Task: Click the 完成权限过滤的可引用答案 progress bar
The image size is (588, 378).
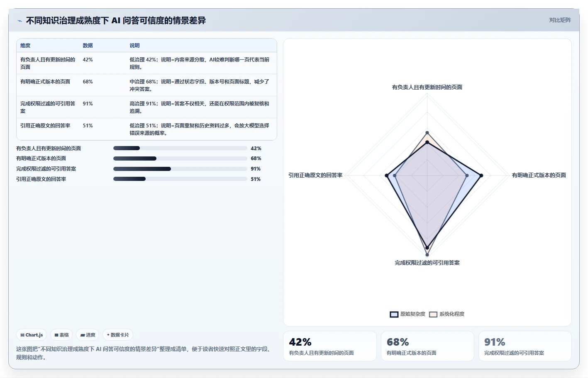Action: click(x=180, y=169)
